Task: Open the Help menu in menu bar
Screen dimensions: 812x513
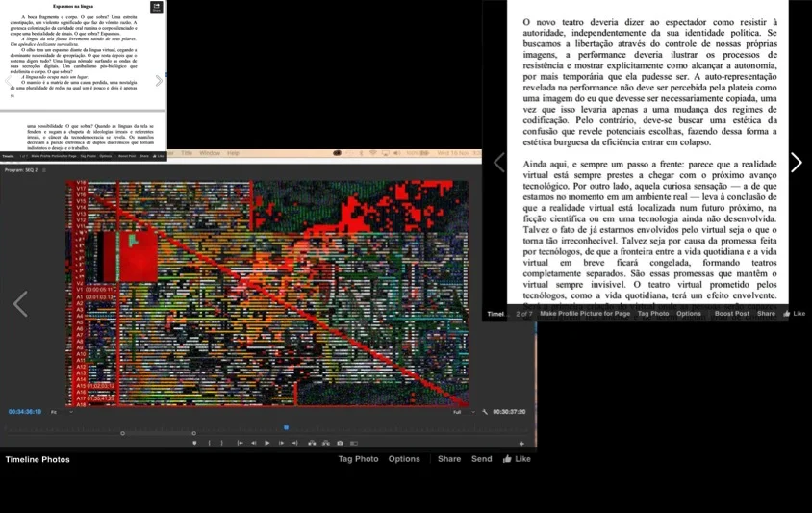Action: coord(233,153)
